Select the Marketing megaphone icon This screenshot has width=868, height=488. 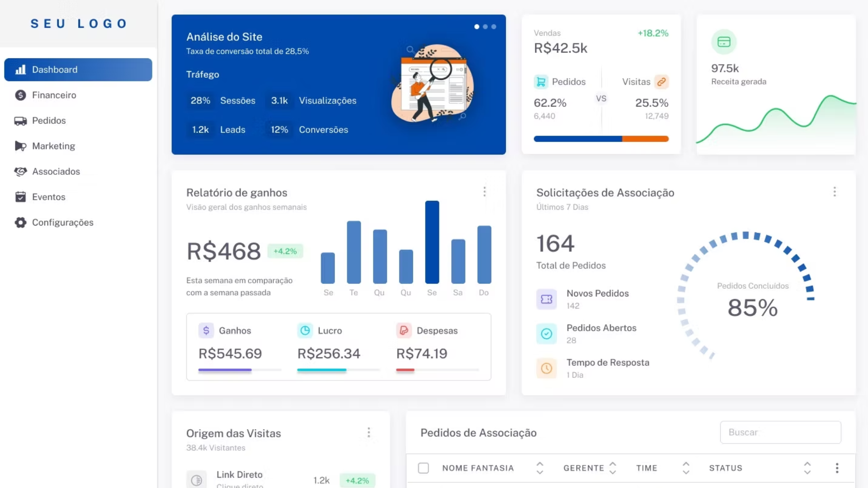click(x=20, y=146)
